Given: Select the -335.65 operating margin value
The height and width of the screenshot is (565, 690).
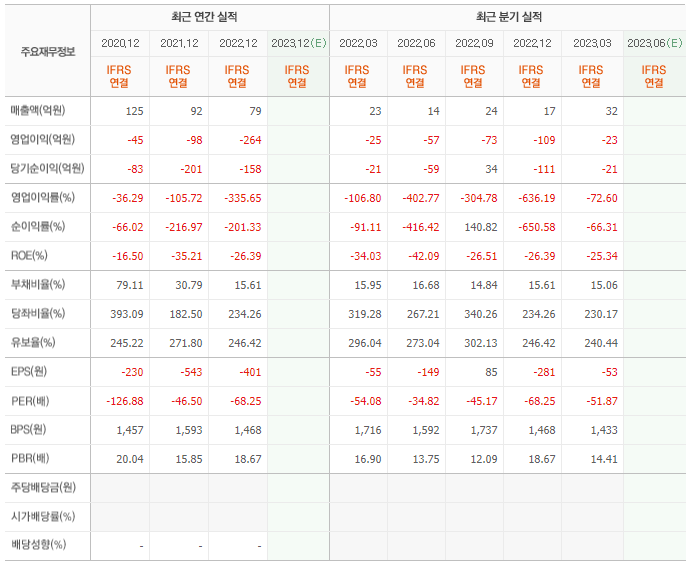Looking at the screenshot, I should pos(243,198).
